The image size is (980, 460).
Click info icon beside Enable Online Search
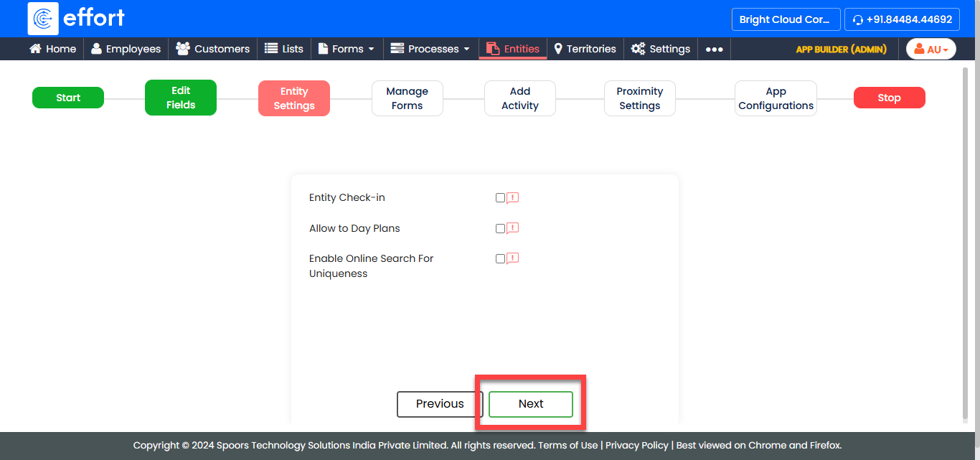click(x=513, y=258)
